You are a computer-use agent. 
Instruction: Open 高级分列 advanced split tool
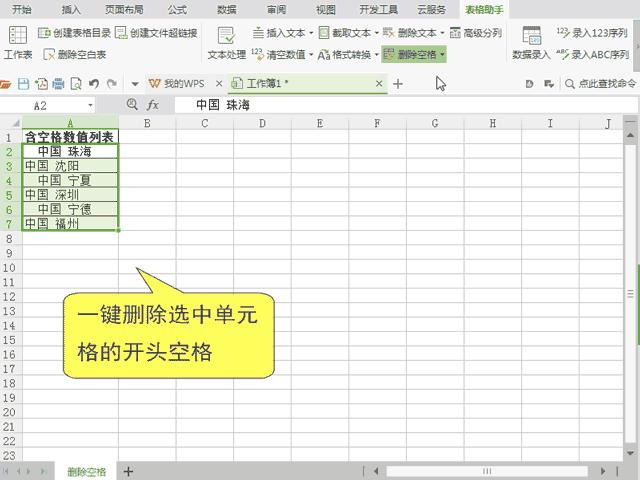coord(476,33)
